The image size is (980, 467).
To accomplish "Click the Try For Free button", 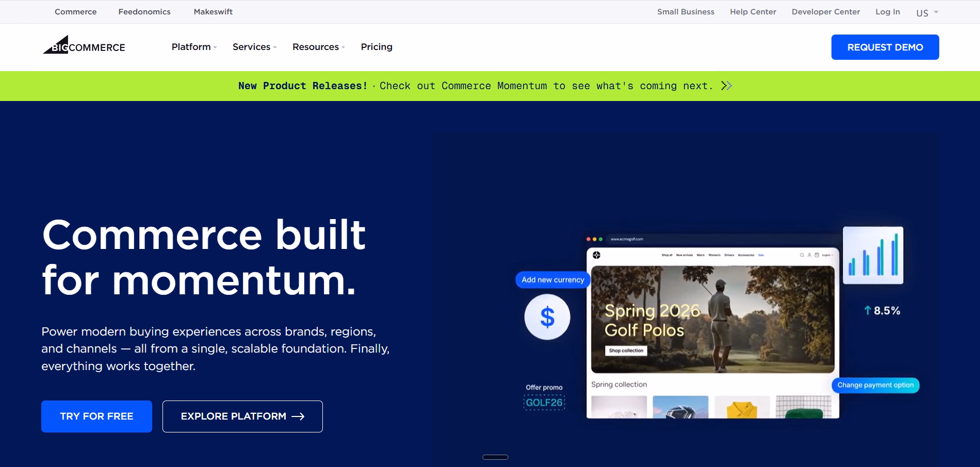I will 96,416.
